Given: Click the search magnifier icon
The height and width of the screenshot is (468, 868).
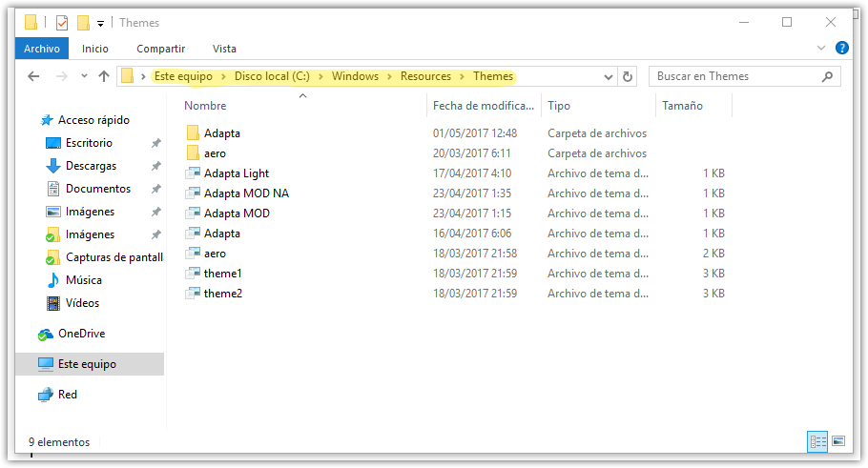Looking at the screenshot, I should 827,76.
